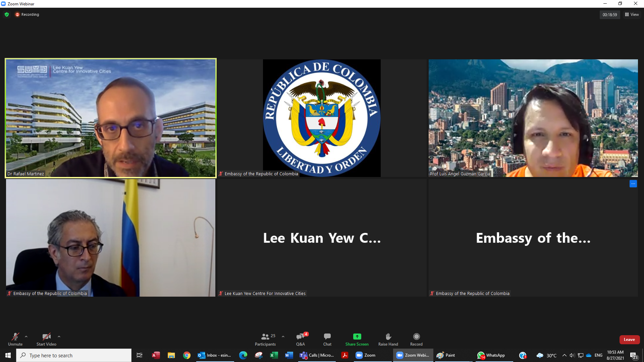Open Adobe Acrobat from taskbar

coord(344,355)
